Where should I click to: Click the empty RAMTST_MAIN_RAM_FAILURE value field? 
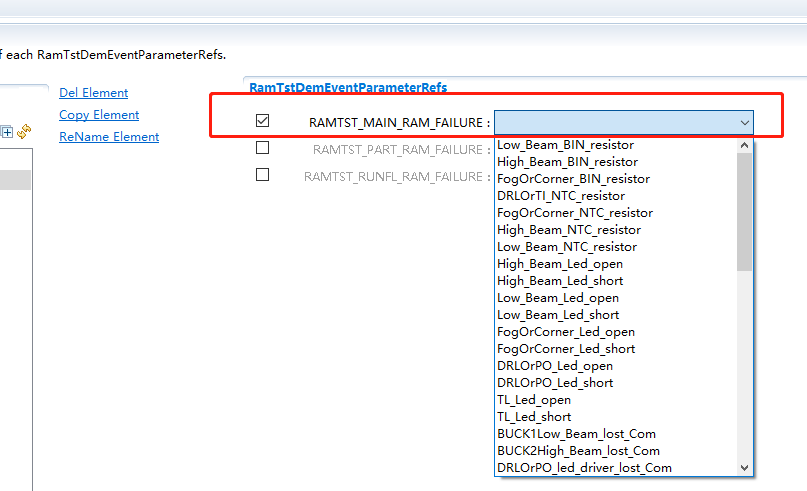[615, 122]
